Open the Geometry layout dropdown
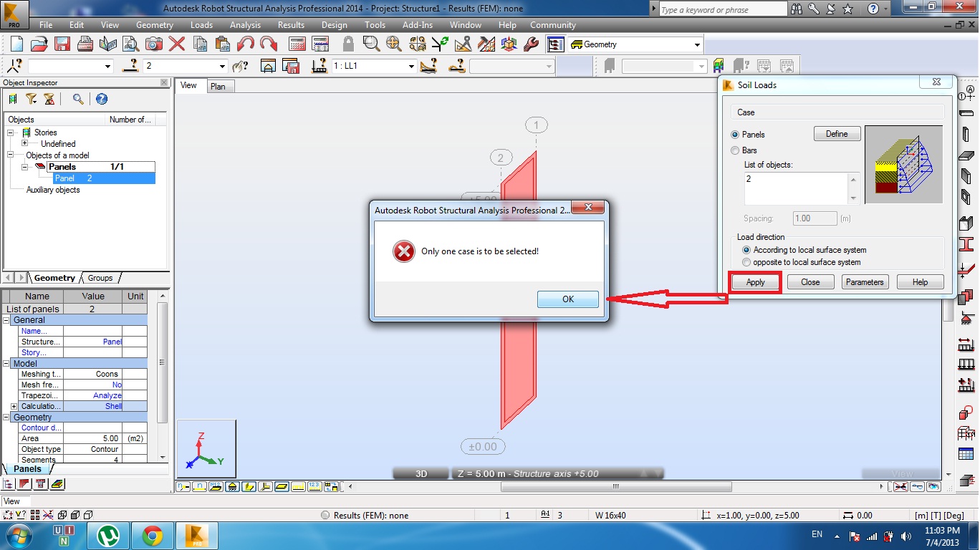The width and height of the screenshot is (980, 550). tap(697, 44)
